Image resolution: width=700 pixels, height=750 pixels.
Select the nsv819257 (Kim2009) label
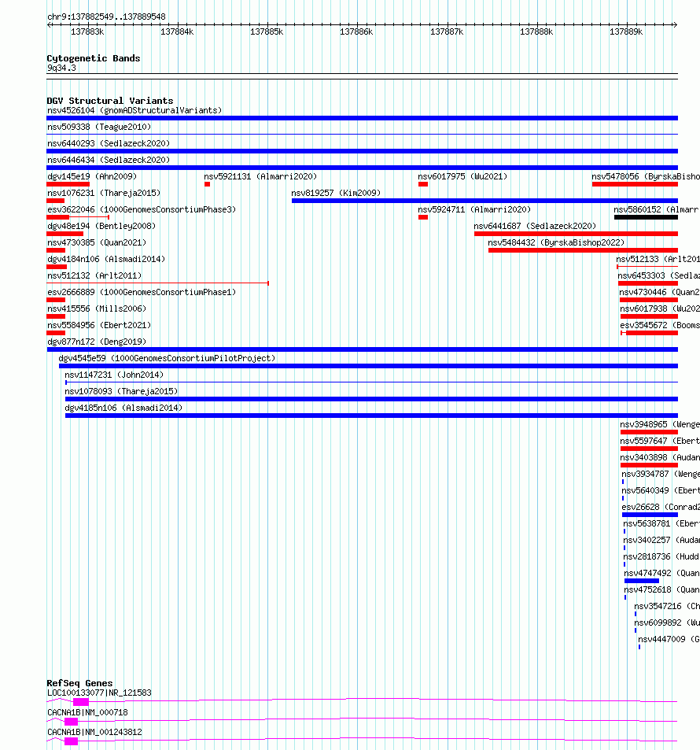(336, 194)
